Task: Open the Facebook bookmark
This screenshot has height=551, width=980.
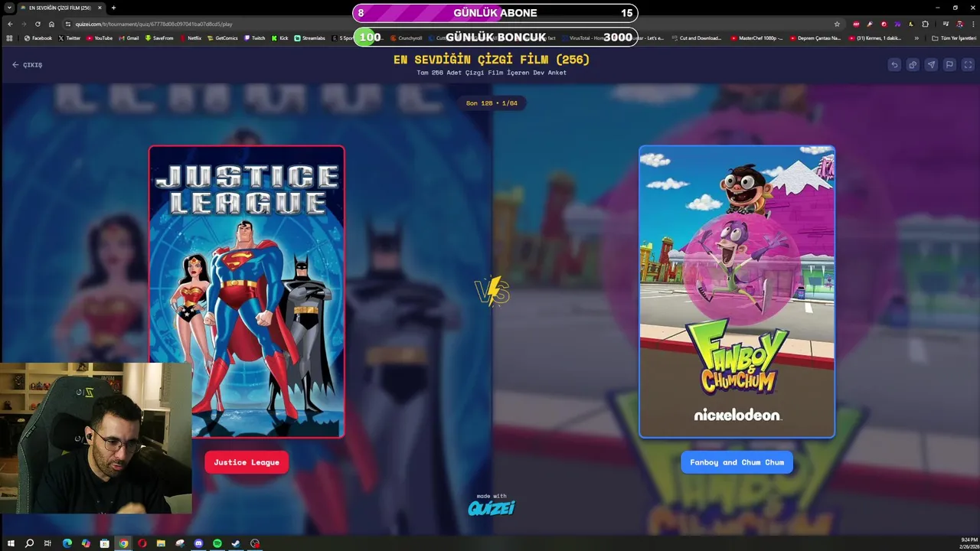Action: coord(38,37)
